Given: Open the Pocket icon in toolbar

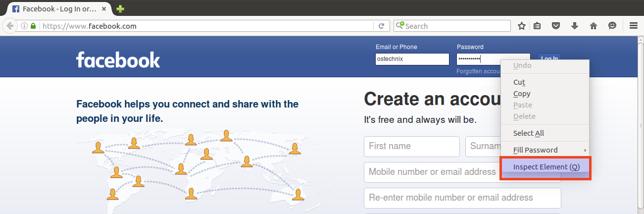Looking at the screenshot, I should (556, 26).
